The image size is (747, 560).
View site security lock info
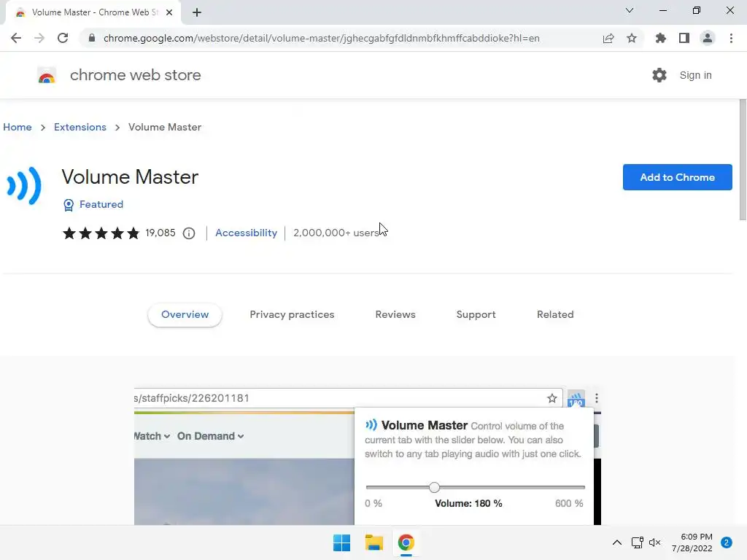92,38
